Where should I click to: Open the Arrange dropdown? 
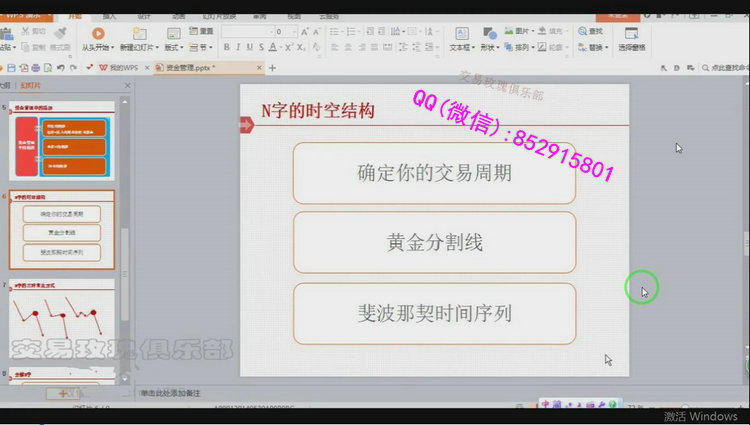(523, 47)
